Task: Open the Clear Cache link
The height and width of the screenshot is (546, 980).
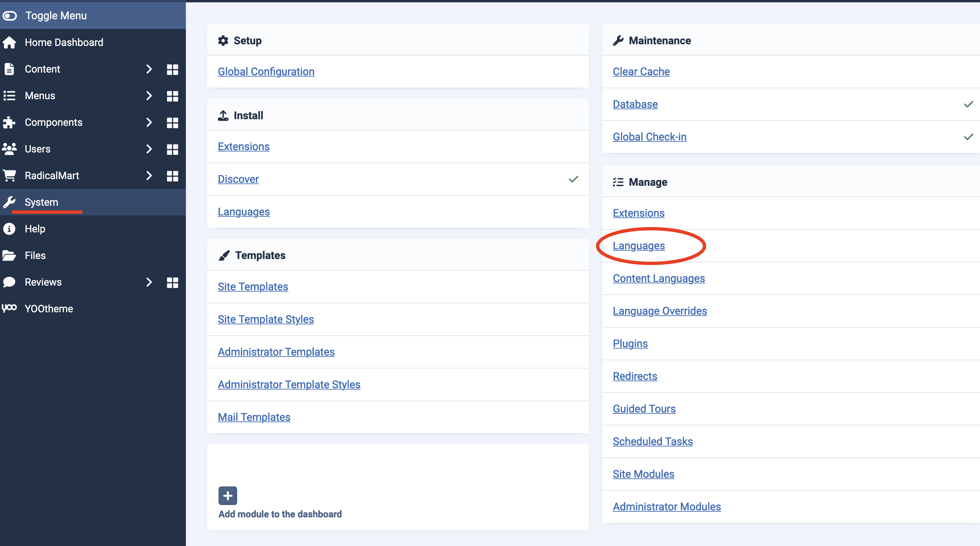Action: 641,72
